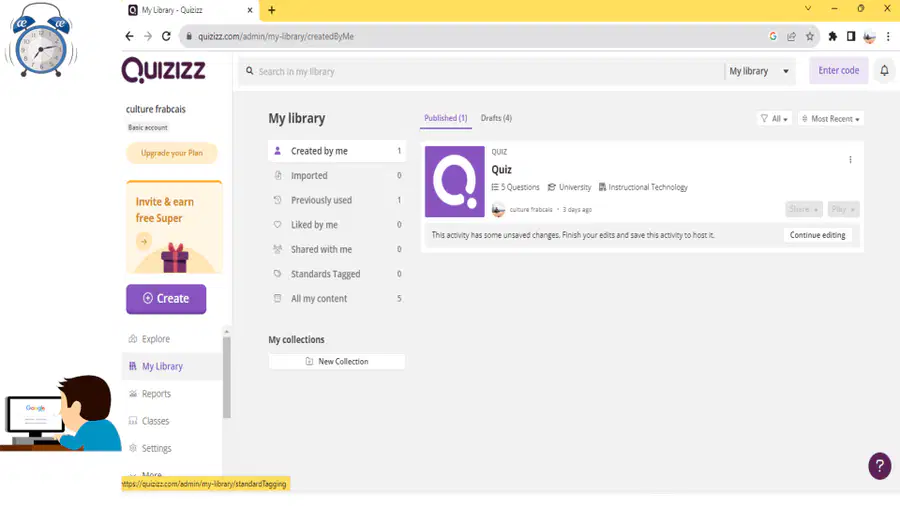The width and height of the screenshot is (900, 506).
Task: Open the All filter dropdown
Action: click(774, 119)
